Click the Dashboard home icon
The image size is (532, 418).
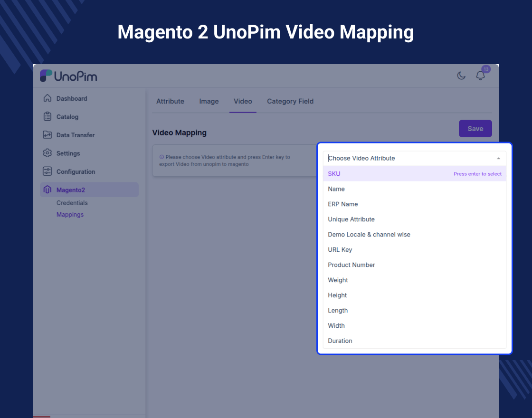47,98
